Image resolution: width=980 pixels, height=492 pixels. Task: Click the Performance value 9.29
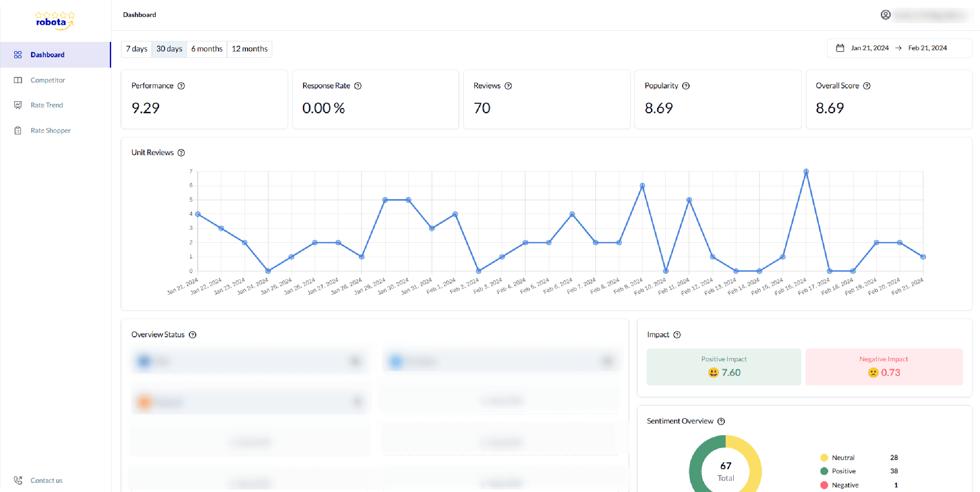coord(146,108)
